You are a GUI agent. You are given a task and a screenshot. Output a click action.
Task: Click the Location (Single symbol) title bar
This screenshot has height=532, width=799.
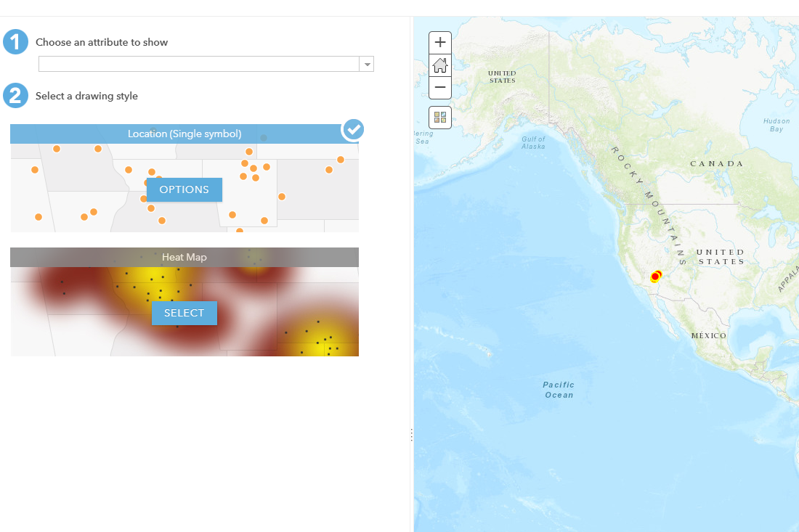pos(184,134)
